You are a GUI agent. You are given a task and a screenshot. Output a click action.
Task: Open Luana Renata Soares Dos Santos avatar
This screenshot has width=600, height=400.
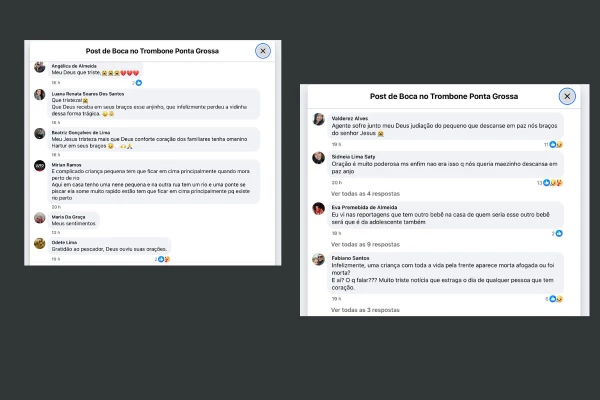pos(40,95)
